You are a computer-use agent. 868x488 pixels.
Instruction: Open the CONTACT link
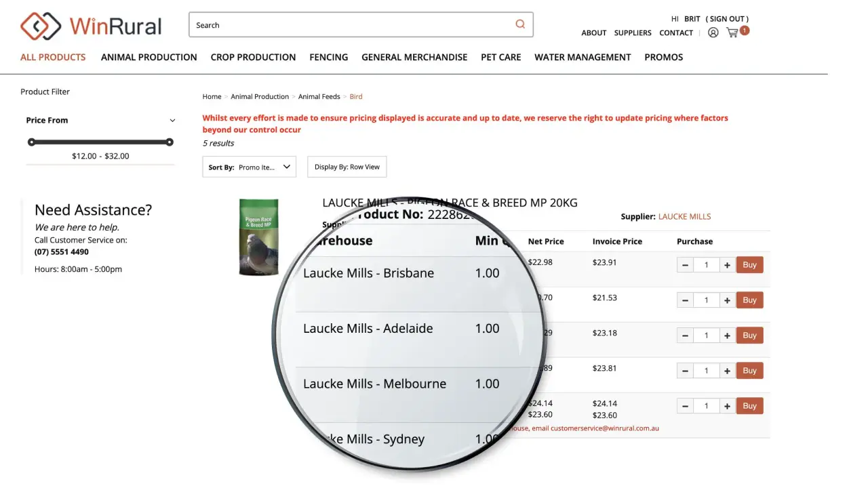pyautogui.click(x=676, y=33)
